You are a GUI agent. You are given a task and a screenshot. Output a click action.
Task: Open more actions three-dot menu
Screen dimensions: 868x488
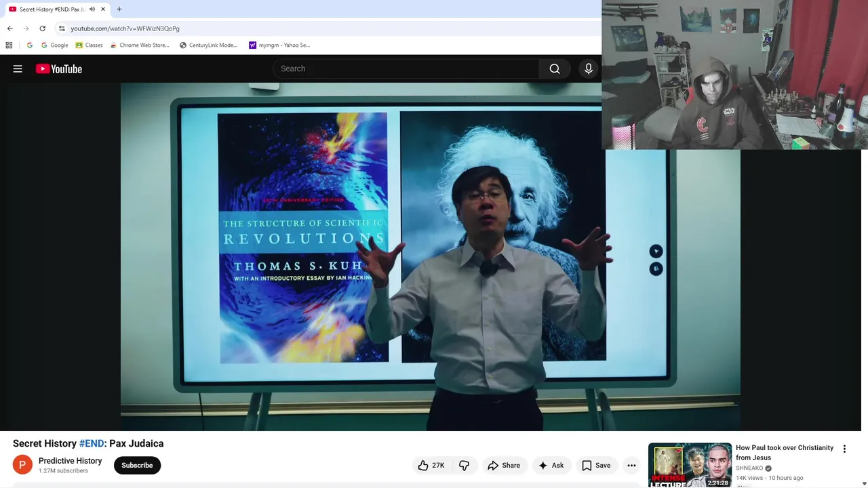point(631,466)
